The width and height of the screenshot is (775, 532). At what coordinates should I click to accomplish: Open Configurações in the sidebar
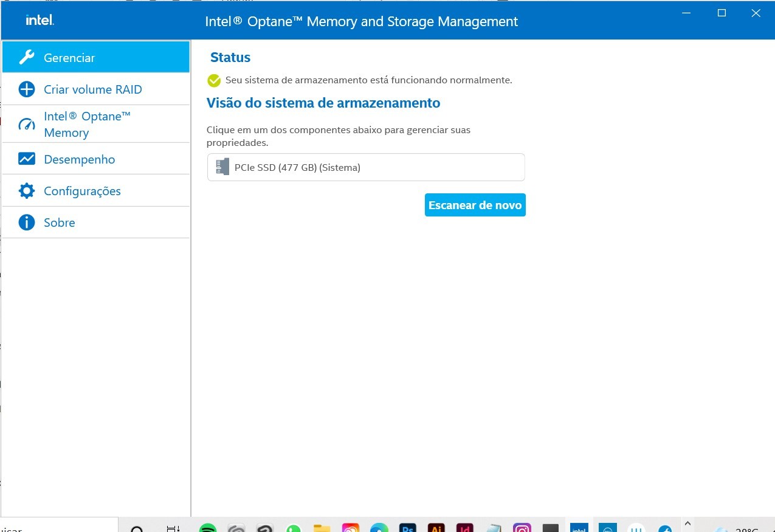pos(96,191)
